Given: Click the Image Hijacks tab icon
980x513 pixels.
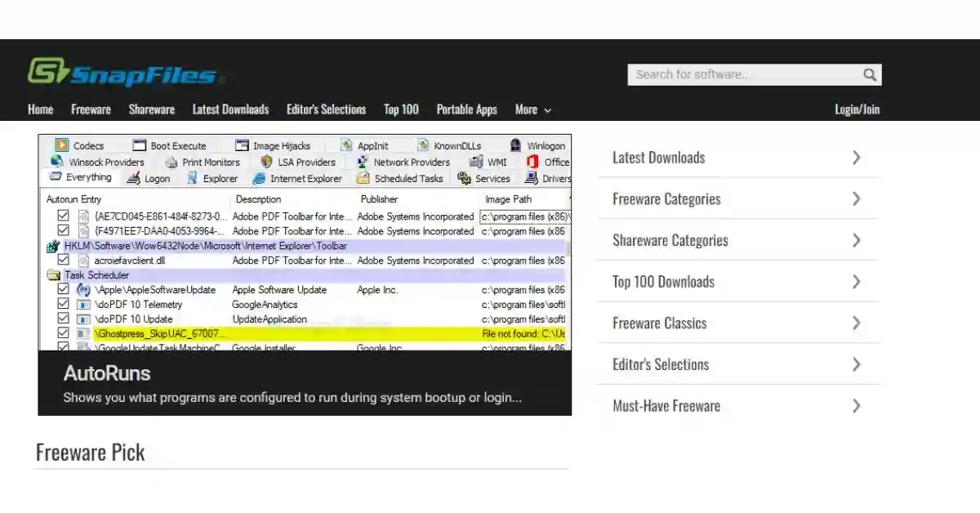Looking at the screenshot, I should pos(242,145).
